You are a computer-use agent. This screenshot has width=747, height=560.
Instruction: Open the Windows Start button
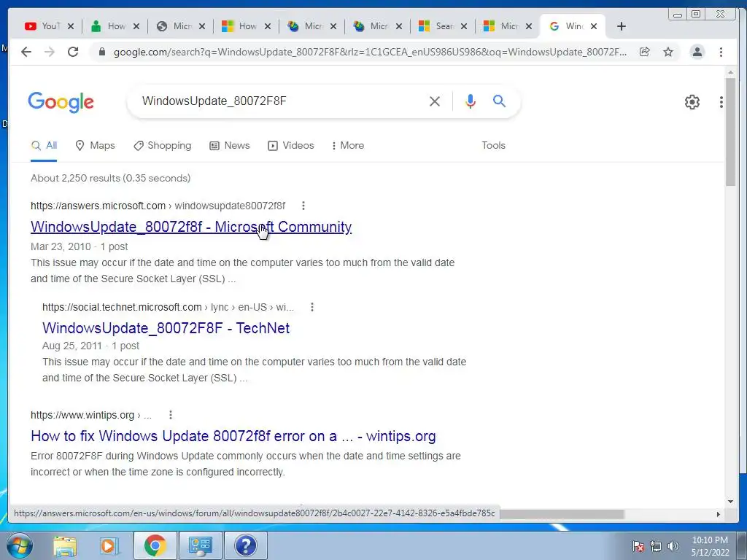20,545
